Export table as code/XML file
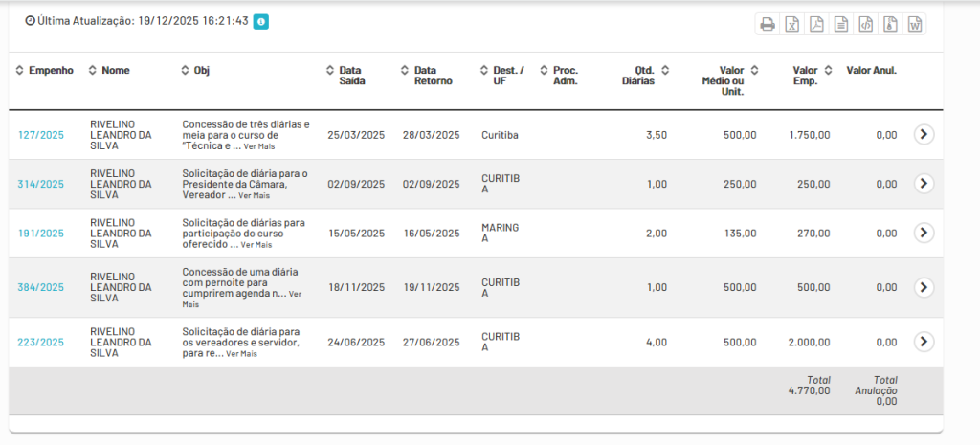 [x=866, y=25]
